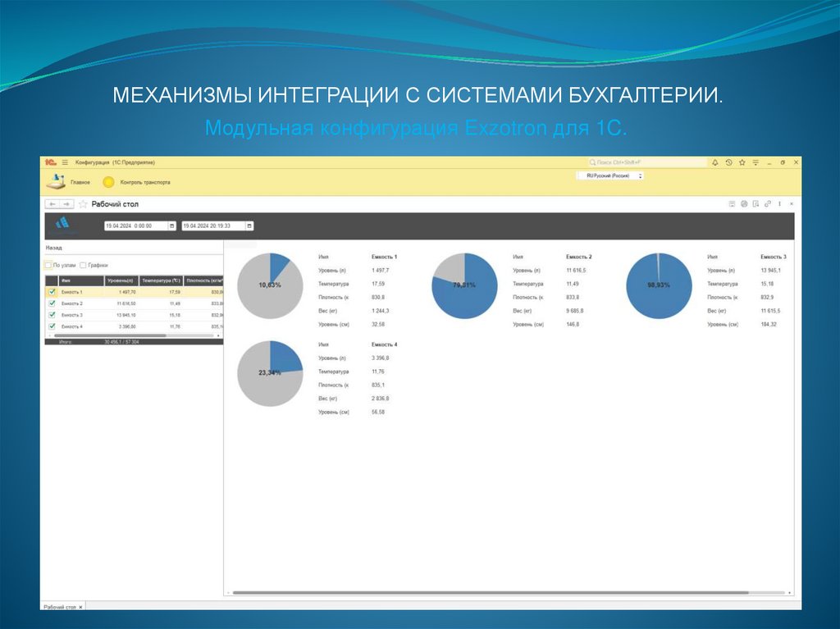The width and height of the screenshot is (840, 629).
Task: Add Рабочий стол to favorites star
Action: point(83,204)
